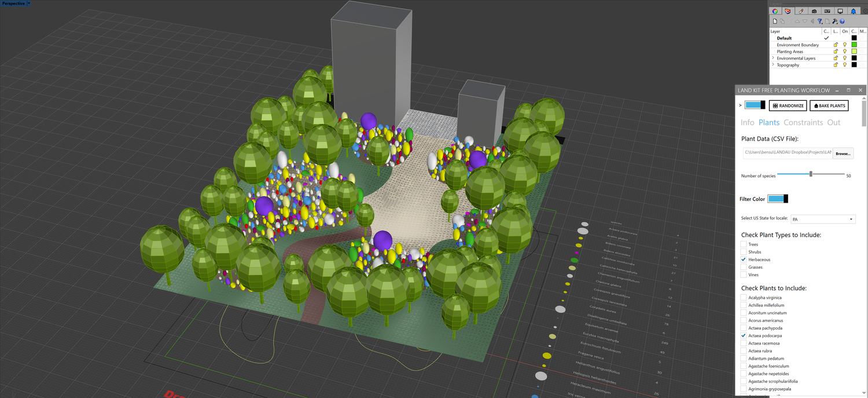
Task: Click the RANDOMIZE button
Action: [x=788, y=105]
